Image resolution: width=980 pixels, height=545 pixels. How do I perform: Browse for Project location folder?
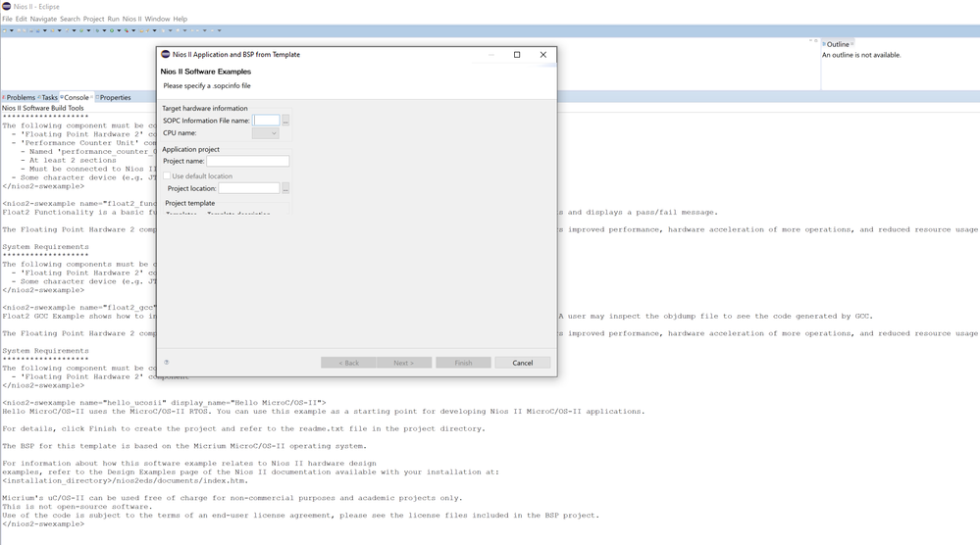click(285, 188)
